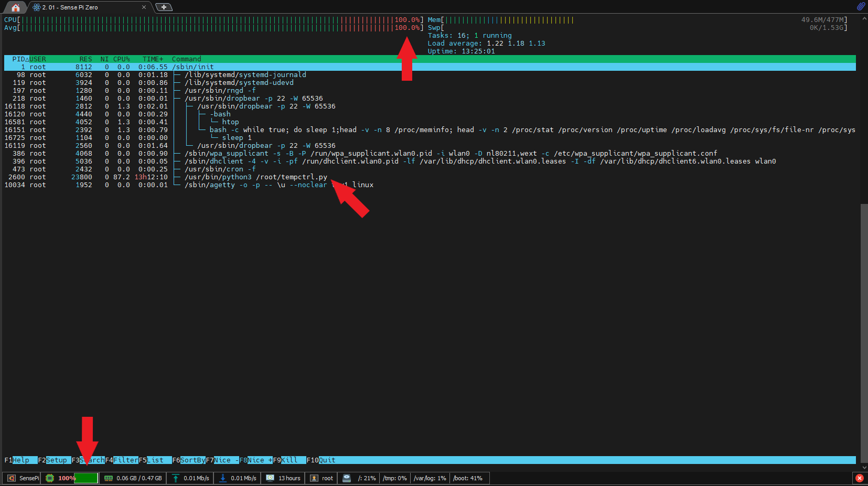Click F7 Nice - in htop function bar
The height and width of the screenshot is (486, 868).
tap(222, 460)
